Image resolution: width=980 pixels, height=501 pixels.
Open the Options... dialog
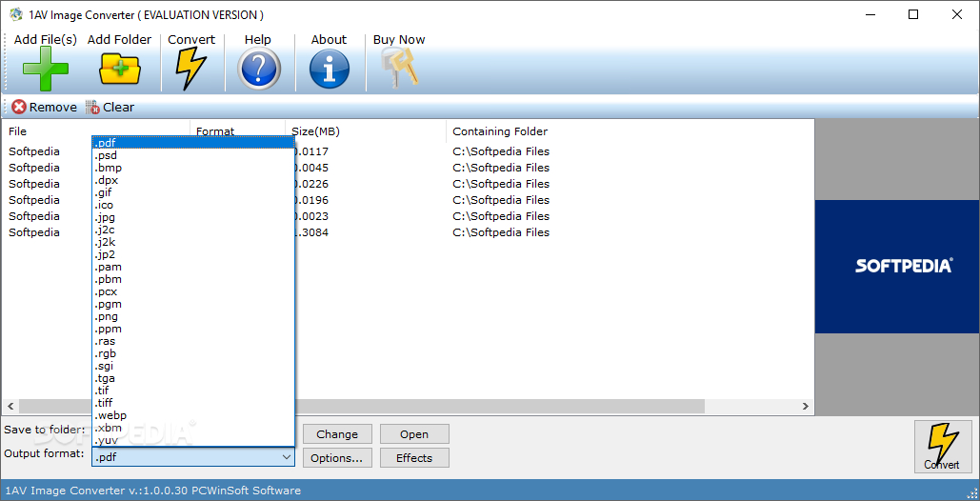click(337, 458)
